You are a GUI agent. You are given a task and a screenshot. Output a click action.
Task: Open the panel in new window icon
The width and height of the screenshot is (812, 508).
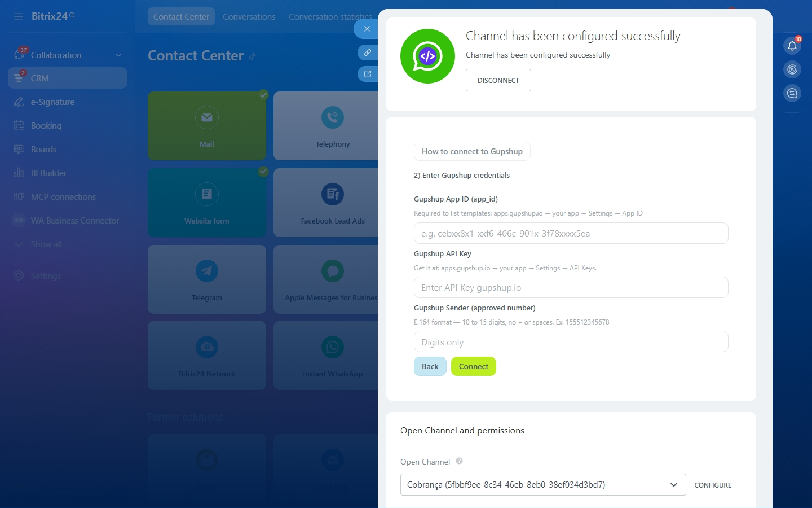[x=368, y=74]
